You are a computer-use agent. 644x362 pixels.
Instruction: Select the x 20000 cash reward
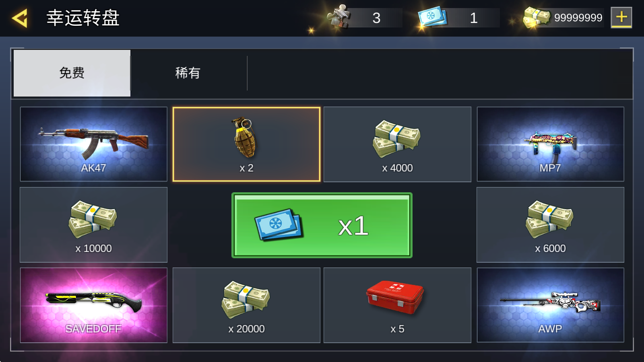[x=246, y=305]
